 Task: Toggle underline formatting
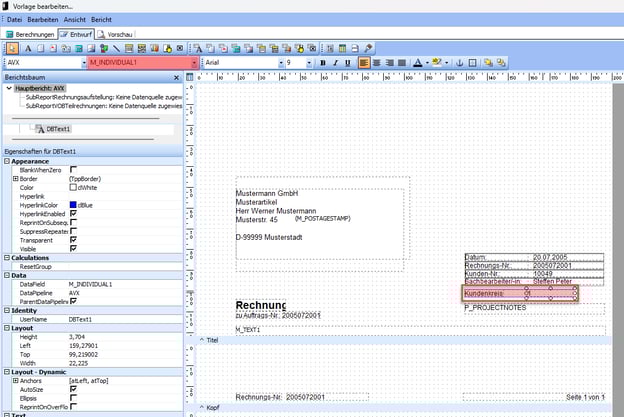tap(349, 62)
